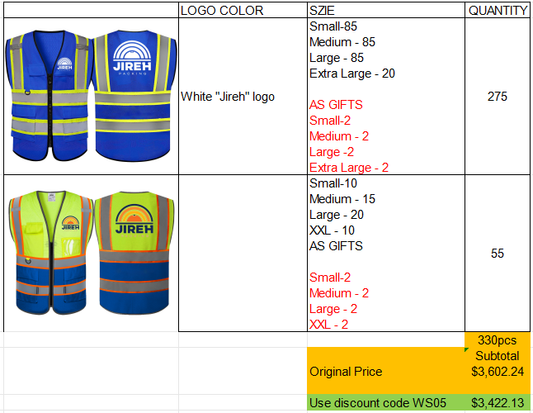The width and height of the screenshot is (533, 413).
Task: Click the yellow and blue vest image
Action: click(x=91, y=252)
